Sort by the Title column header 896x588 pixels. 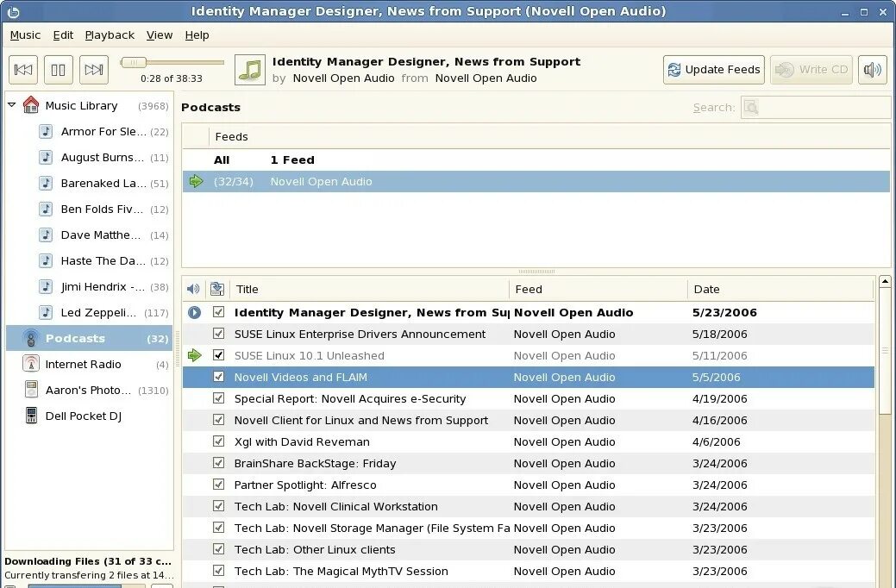369,289
